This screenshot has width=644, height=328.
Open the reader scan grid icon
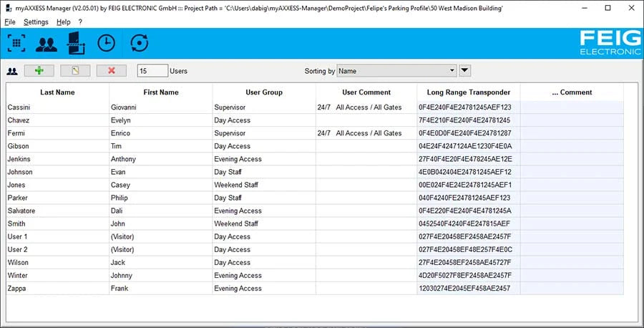[x=16, y=43]
